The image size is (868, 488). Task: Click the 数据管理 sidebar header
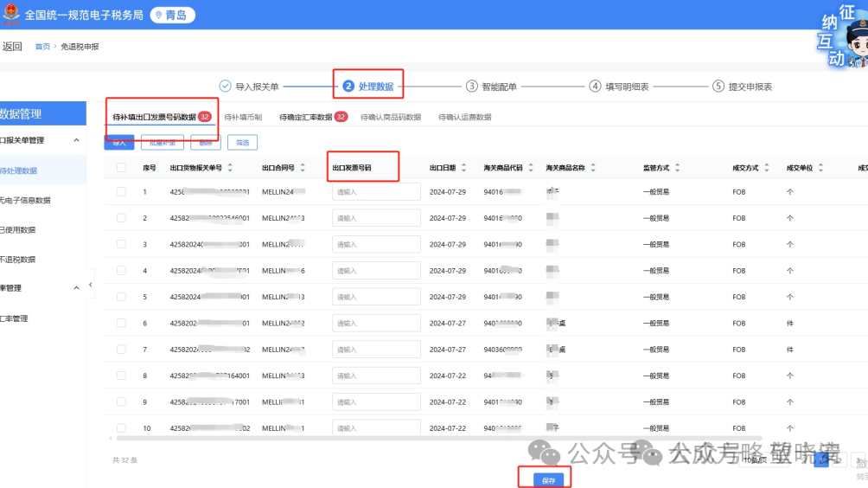coord(43,113)
